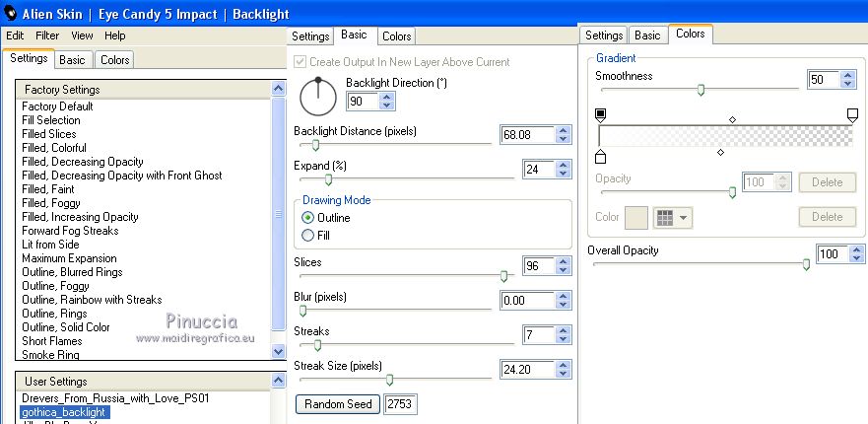The width and height of the screenshot is (868, 424).
Task: Click the Smoothness slider handle
Action: click(x=701, y=90)
